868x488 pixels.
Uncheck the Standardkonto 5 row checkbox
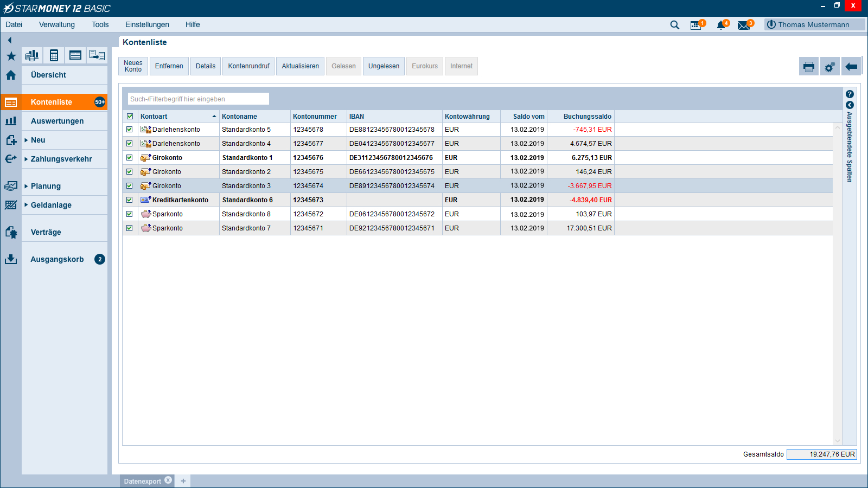point(129,130)
